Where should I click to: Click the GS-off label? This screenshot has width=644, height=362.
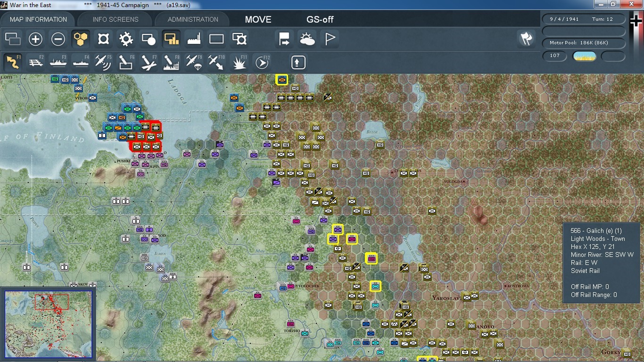point(320,19)
